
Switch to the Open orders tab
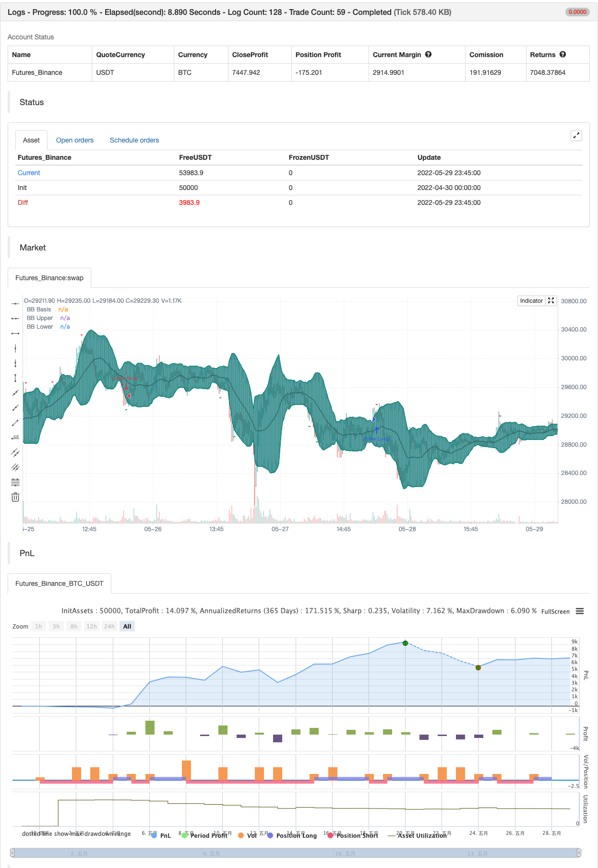click(75, 140)
